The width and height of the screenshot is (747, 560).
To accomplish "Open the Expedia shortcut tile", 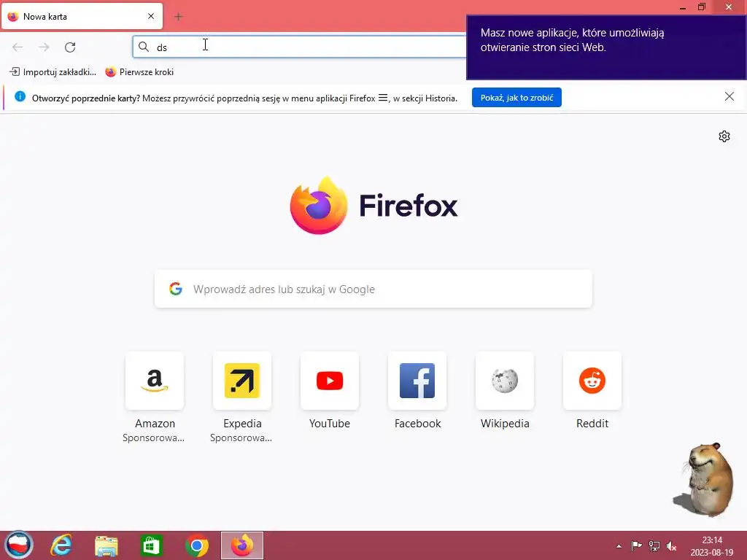I will [242, 381].
